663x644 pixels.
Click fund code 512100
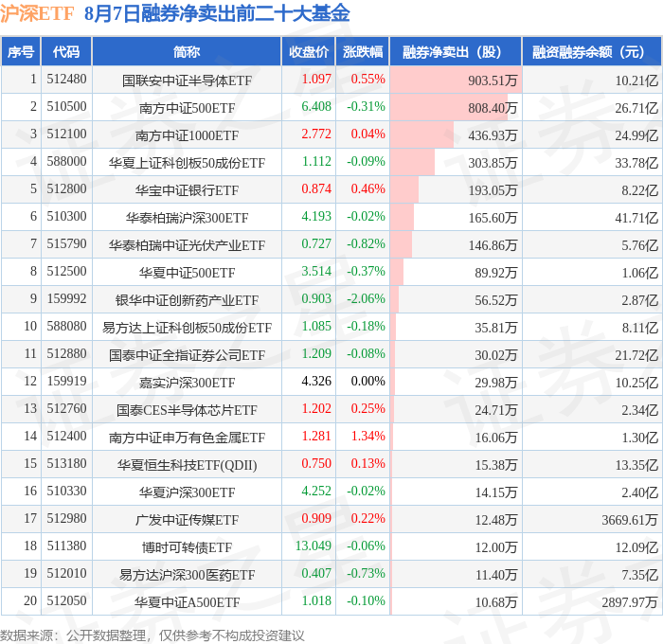click(x=66, y=134)
